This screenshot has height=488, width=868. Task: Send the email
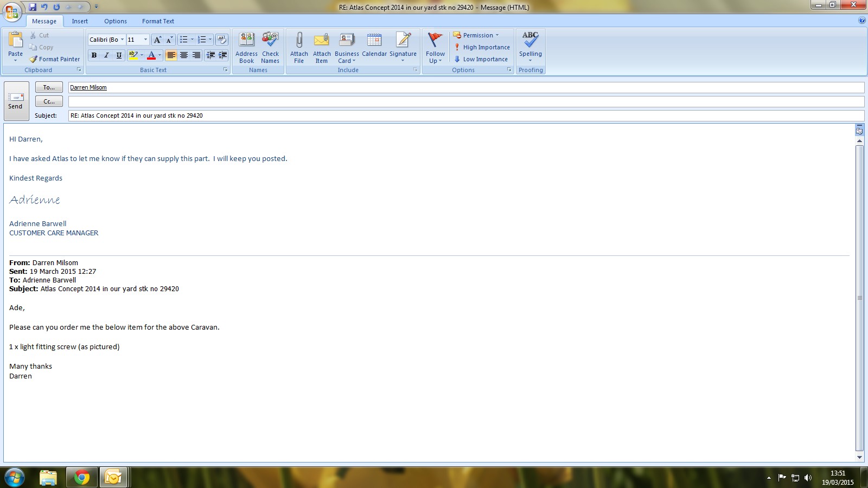[16, 101]
